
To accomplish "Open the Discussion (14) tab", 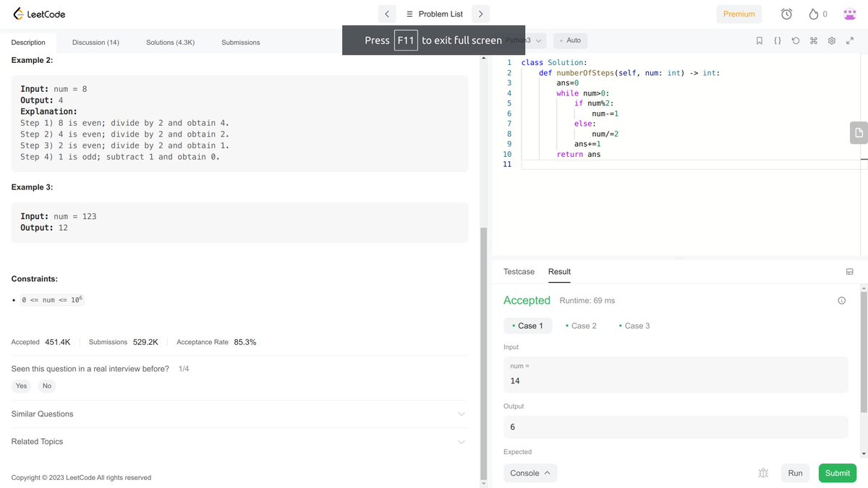I will coord(95,43).
